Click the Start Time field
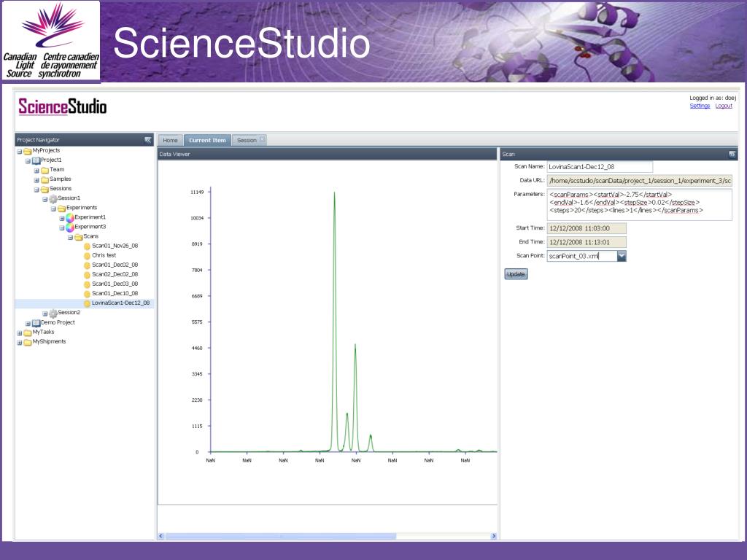The width and height of the screenshot is (747, 560). coord(587,228)
